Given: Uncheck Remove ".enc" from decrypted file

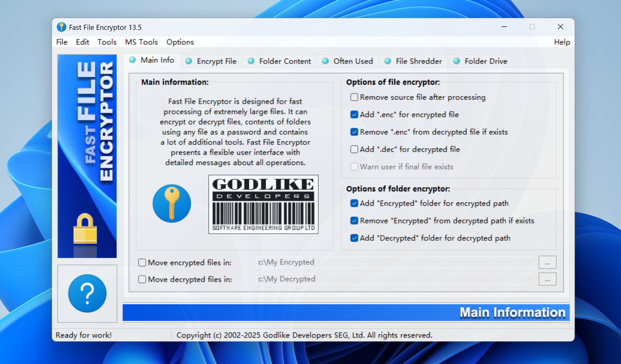Looking at the screenshot, I should tap(354, 132).
